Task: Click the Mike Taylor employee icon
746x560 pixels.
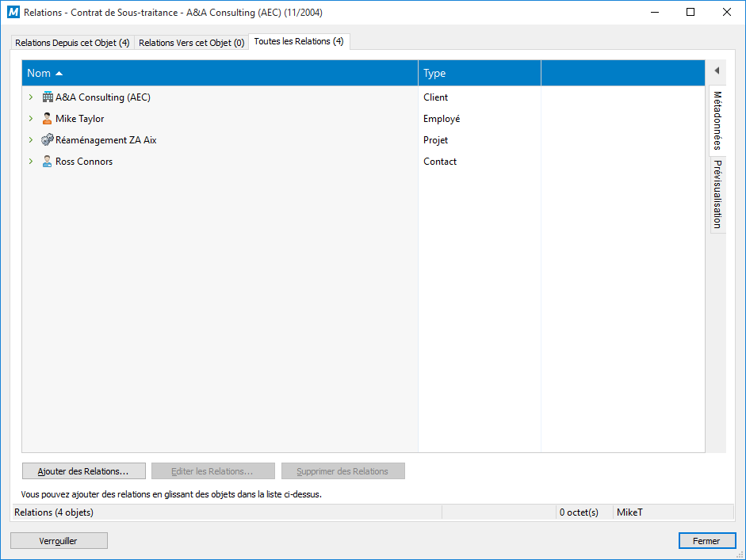Action: (x=47, y=119)
